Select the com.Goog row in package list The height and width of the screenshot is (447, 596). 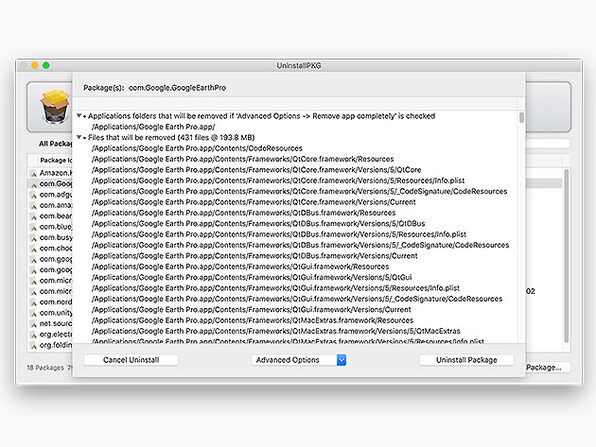tap(50, 184)
